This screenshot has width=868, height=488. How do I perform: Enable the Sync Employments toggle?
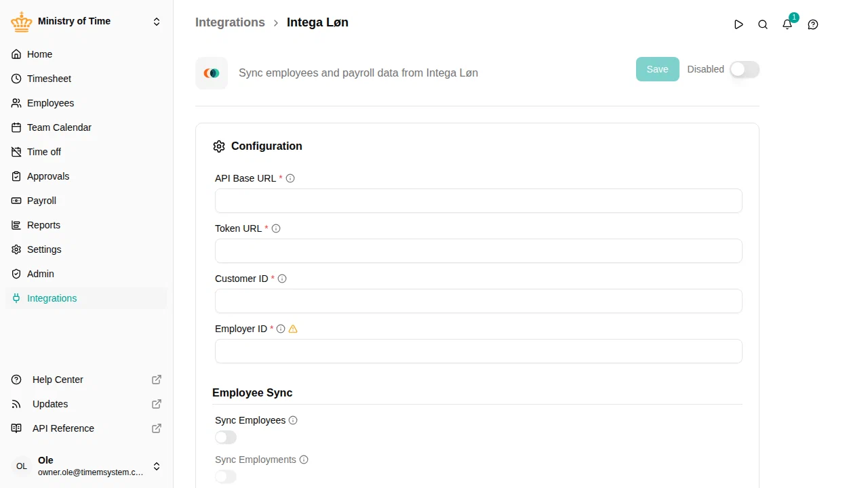tap(226, 476)
